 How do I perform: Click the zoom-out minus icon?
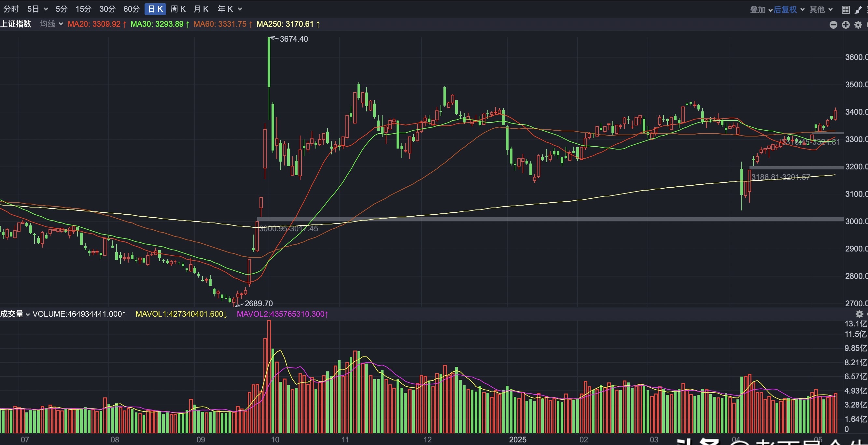833,25
